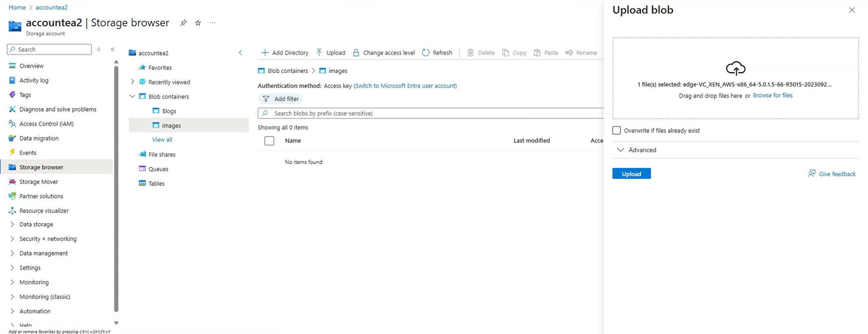This screenshot has height=334, width=868.
Task: Click the cloud upload icon in drop zone
Action: click(x=736, y=68)
